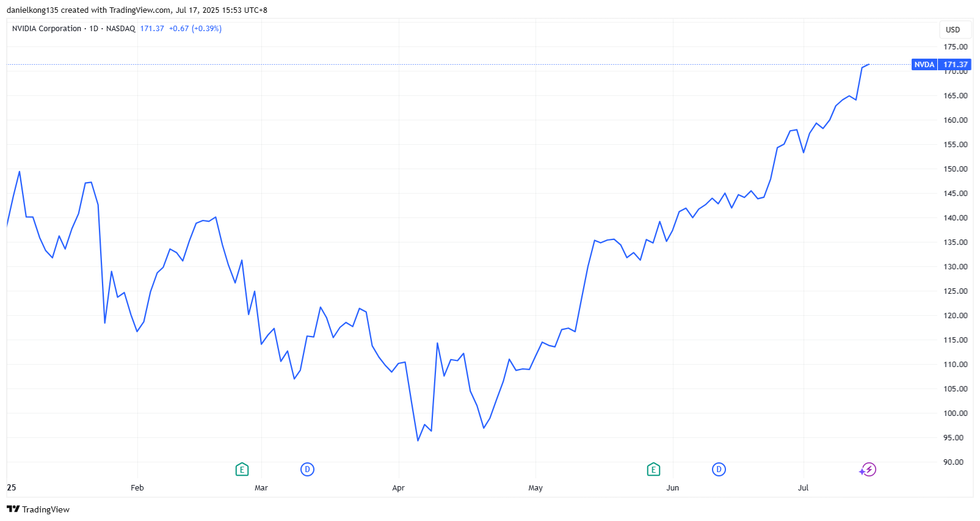Click the earnings marker before Jun
The image size is (980, 521).
(653, 470)
